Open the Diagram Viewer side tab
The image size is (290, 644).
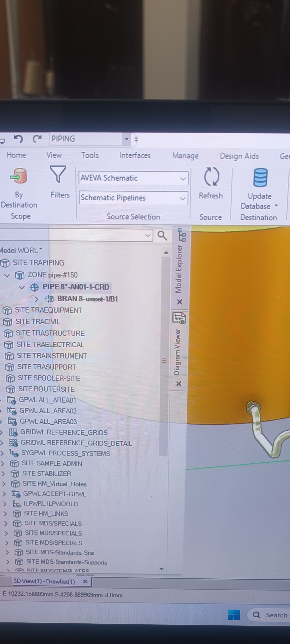pos(177,351)
